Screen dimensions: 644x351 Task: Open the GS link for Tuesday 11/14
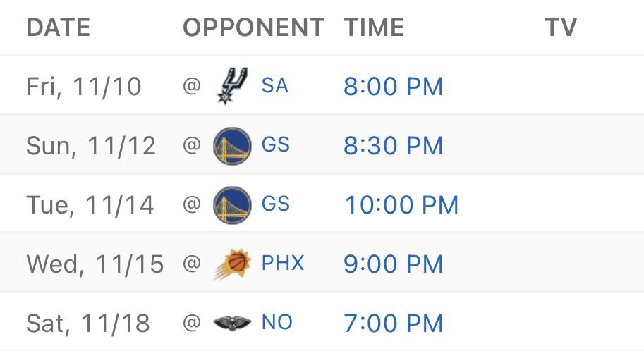click(275, 204)
